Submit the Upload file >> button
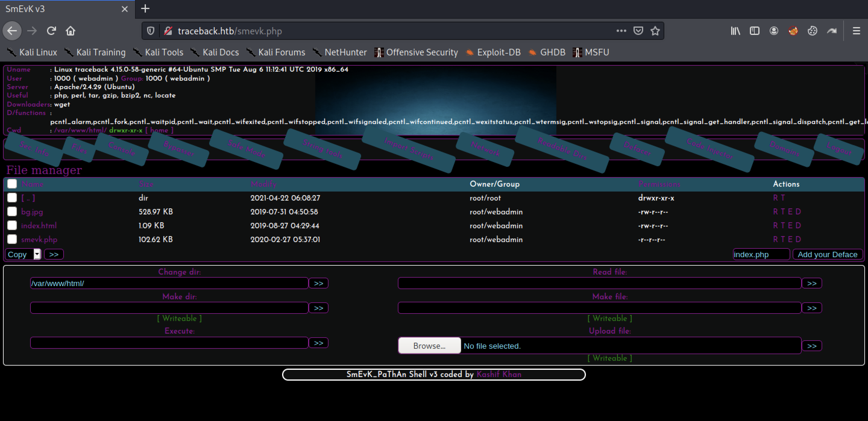Screen dimensions: 868x421 click(812, 346)
